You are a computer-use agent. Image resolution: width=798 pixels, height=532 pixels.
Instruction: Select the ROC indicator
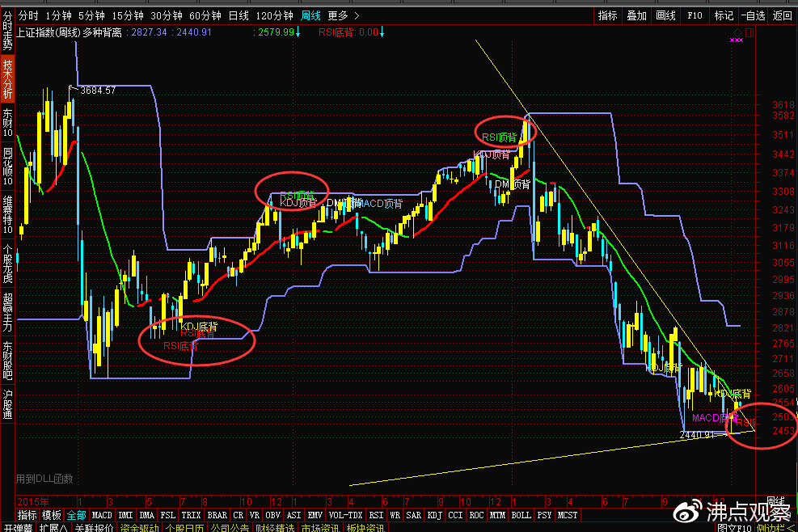(476, 515)
